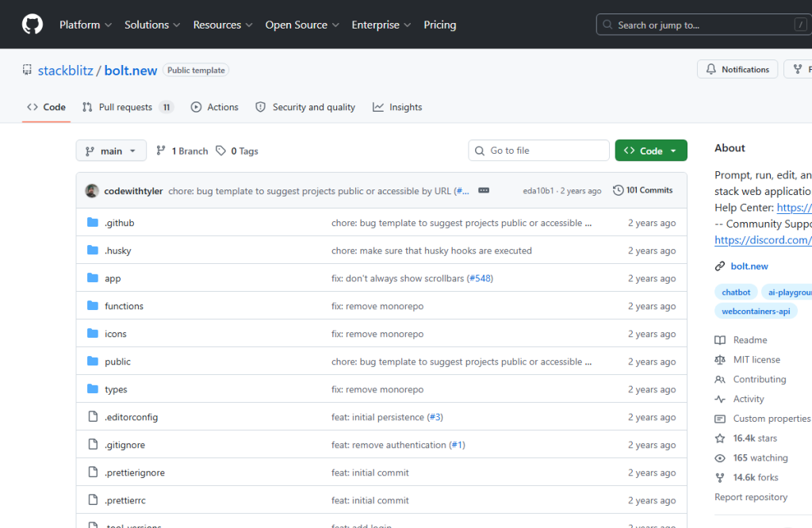Click the icons folder icon
This screenshot has width=812, height=528.
tap(93, 333)
